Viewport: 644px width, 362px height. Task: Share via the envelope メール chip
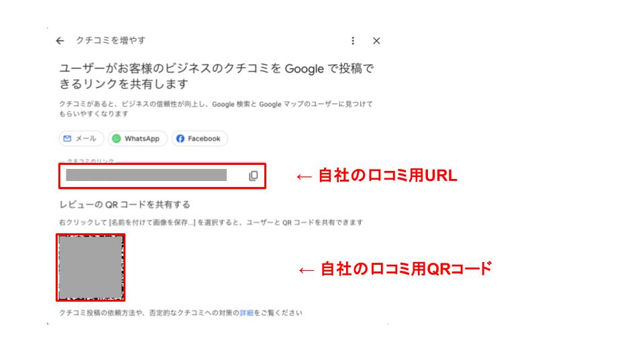tap(81, 139)
